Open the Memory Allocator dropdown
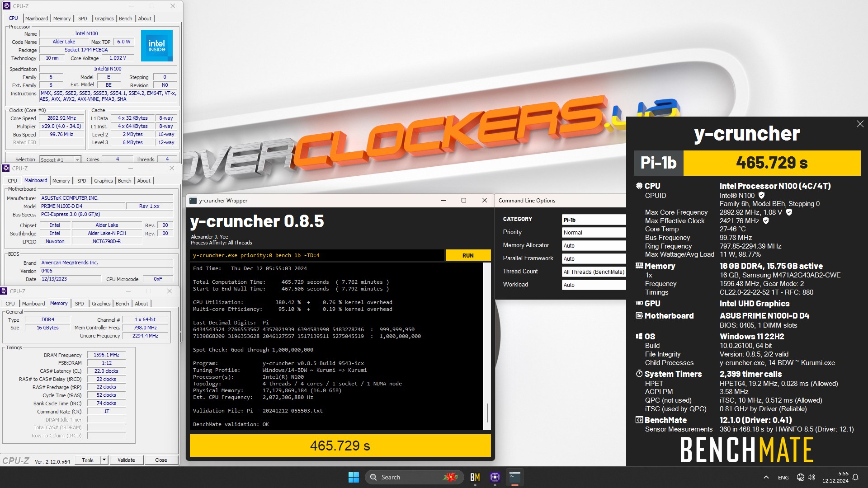This screenshot has height=488, width=868. click(x=594, y=245)
